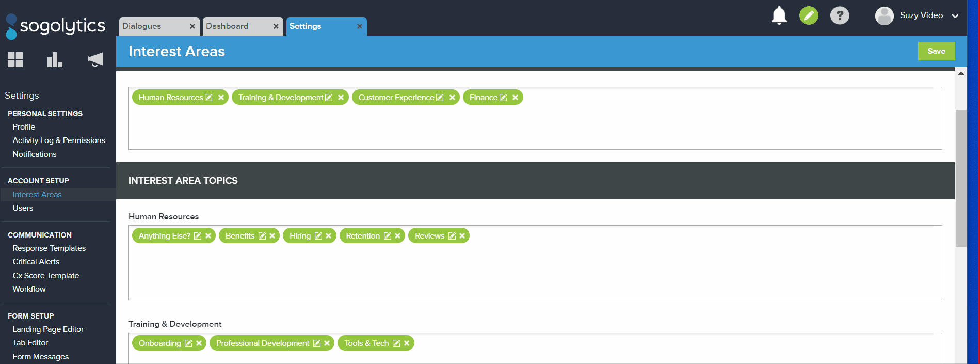The image size is (980, 364).
Task: Open the notifications bell icon
Action: pyautogui.click(x=779, y=15)
